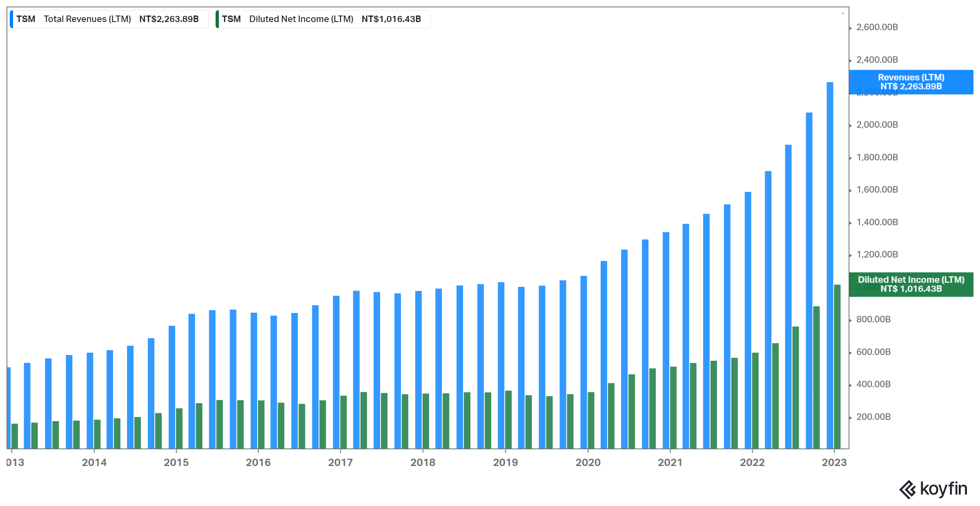Click the 2017 label on the time axis
The image size is (980, 506).
coord(340,462)
